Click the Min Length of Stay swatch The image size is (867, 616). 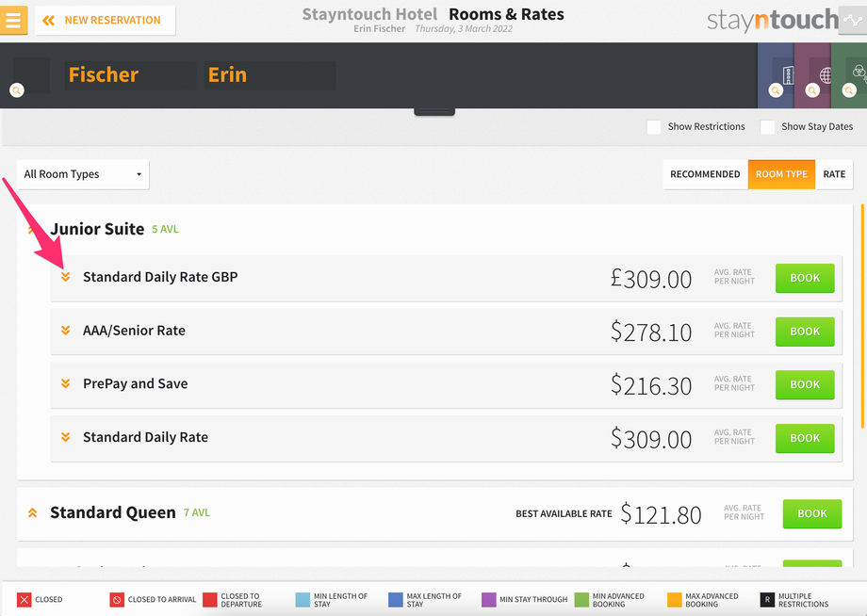(x=303, y=600)
